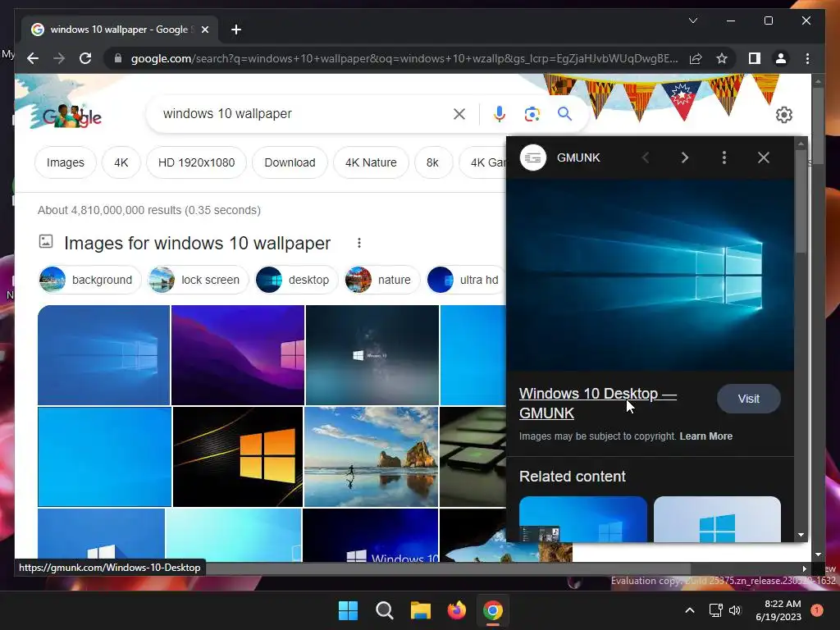Open Windows 10 Desktop — GMUNK link

598,404
